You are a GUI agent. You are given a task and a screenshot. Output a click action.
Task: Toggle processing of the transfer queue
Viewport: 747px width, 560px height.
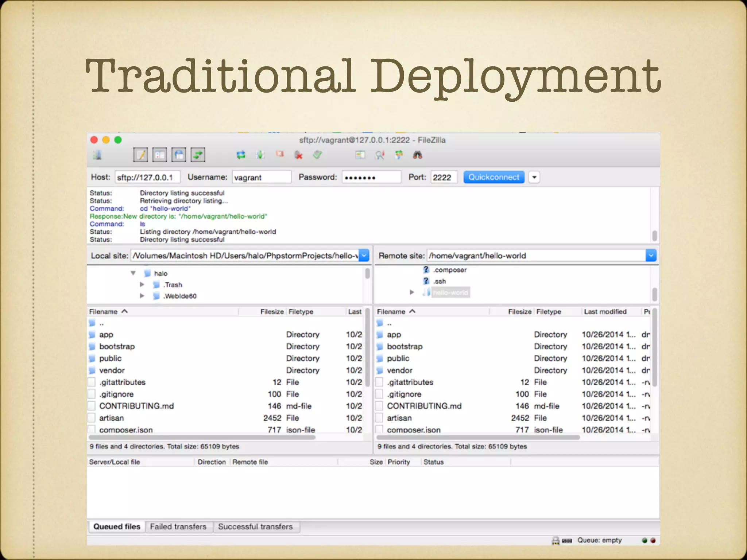tap(260, 155)
